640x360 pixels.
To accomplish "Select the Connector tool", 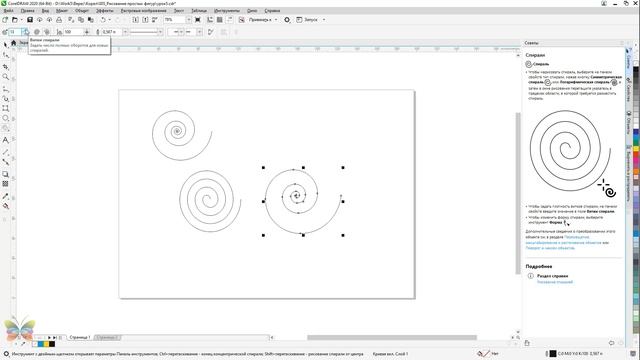I will tap(5, 162).
